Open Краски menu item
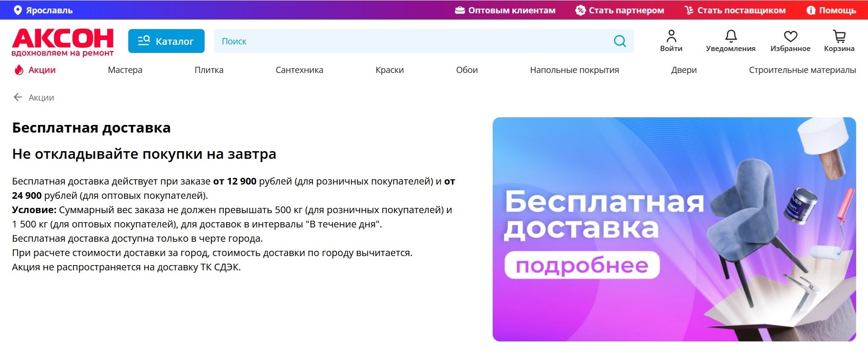Screen dimensions: 868x360 [x=390, y=70]
